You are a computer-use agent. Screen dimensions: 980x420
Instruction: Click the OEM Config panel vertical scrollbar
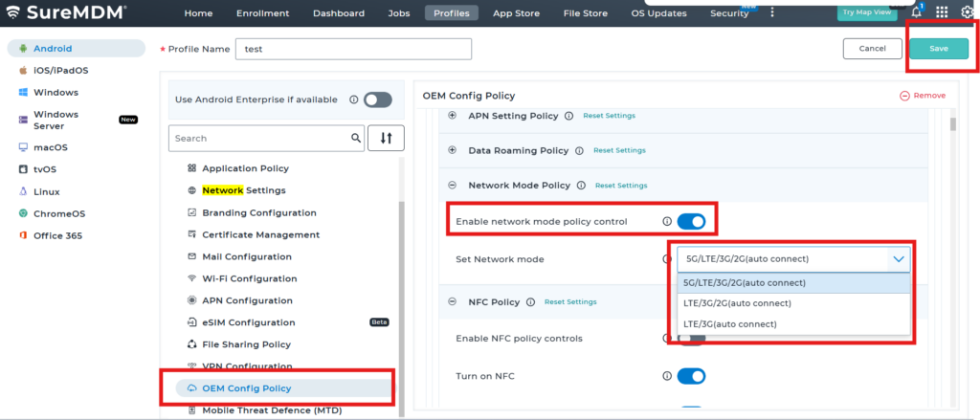952,124
